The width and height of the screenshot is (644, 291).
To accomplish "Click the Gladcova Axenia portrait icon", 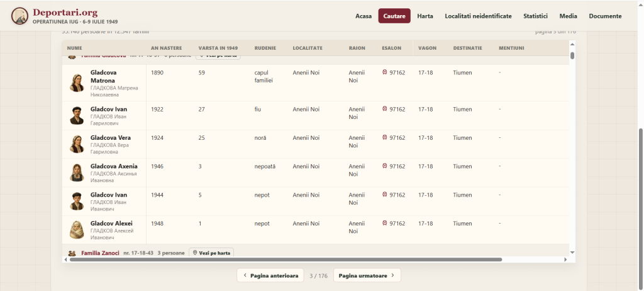I will (x=77, y=173).
